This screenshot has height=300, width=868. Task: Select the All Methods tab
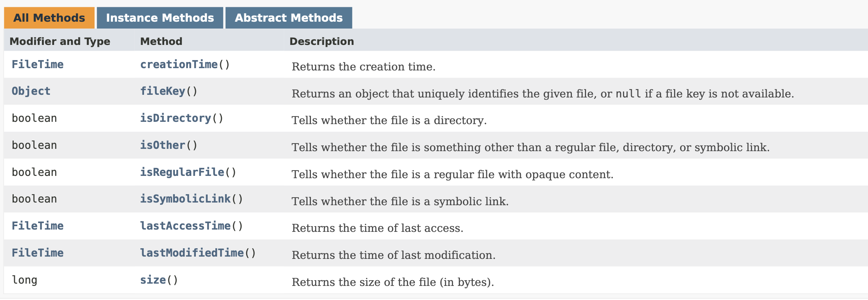pos(48,17)
